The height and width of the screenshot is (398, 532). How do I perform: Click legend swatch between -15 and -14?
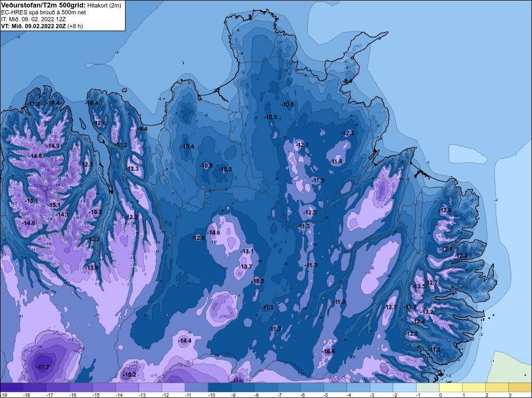[104, 387]
